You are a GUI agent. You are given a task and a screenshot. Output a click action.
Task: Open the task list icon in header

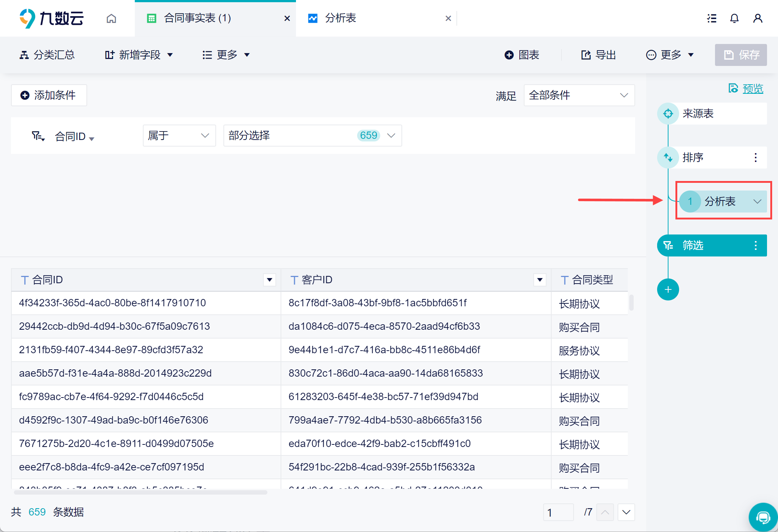click(712, 18)
